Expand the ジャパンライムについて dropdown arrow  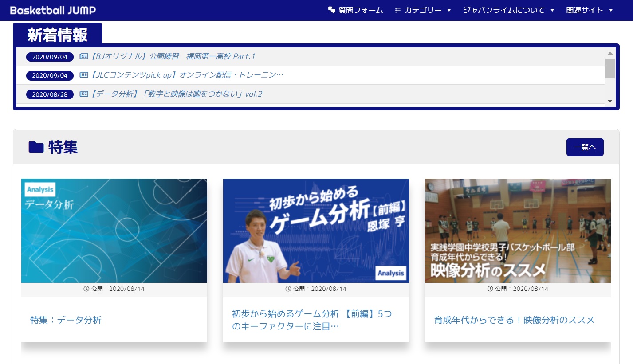[x=552, y=10]
